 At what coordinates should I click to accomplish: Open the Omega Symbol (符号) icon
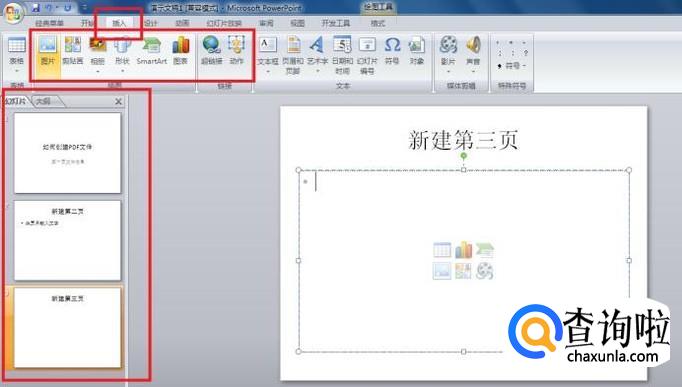tap(392, 51)
